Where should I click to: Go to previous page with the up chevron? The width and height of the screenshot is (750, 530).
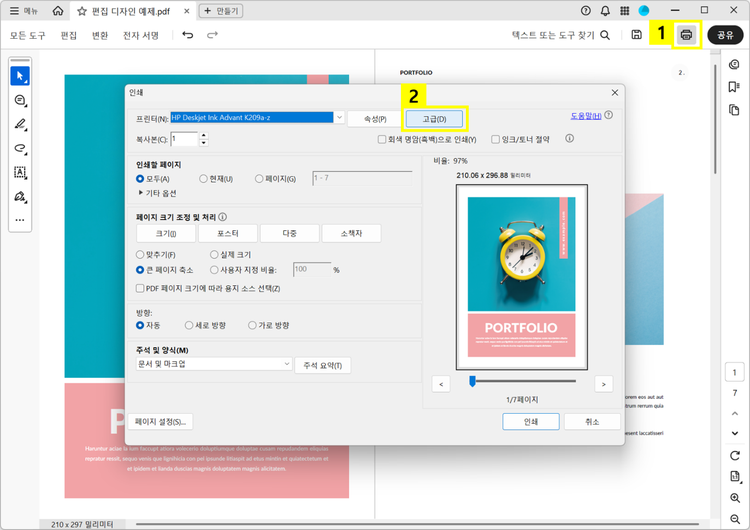(735, 413)
